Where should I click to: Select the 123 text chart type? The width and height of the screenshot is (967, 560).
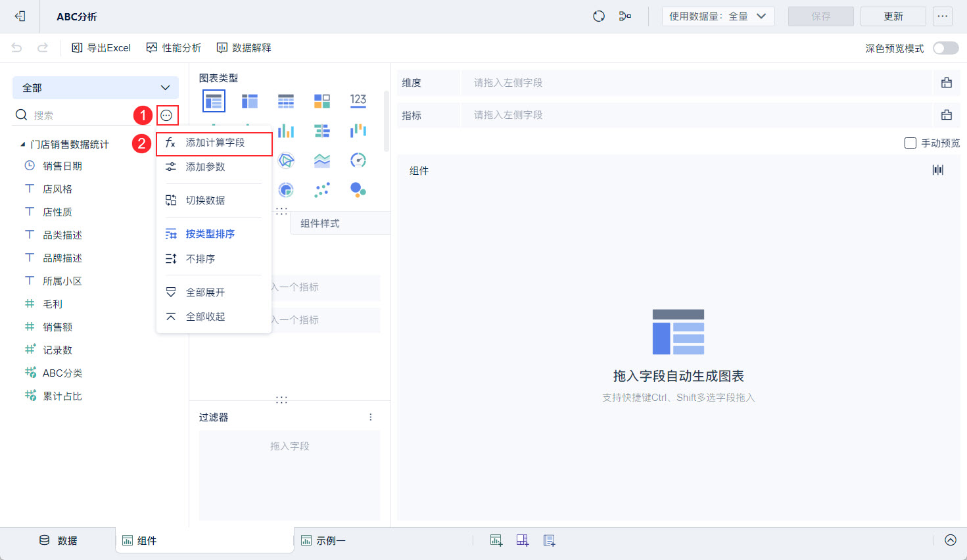358,100
